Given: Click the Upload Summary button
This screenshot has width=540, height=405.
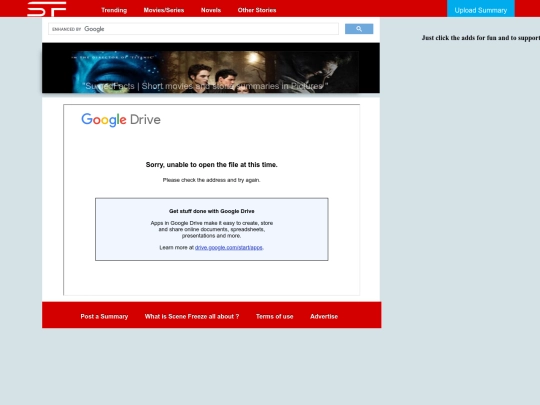Looking at the screenshot, I should 480,9.
